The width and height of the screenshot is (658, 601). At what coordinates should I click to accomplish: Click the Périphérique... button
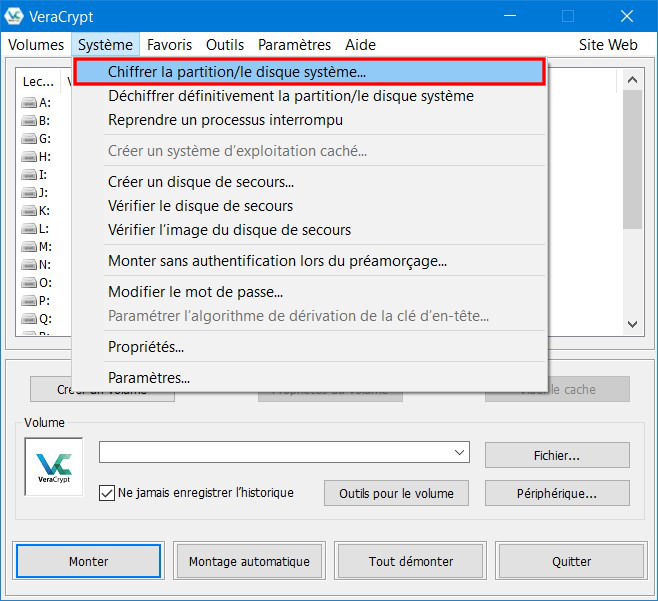557,494
